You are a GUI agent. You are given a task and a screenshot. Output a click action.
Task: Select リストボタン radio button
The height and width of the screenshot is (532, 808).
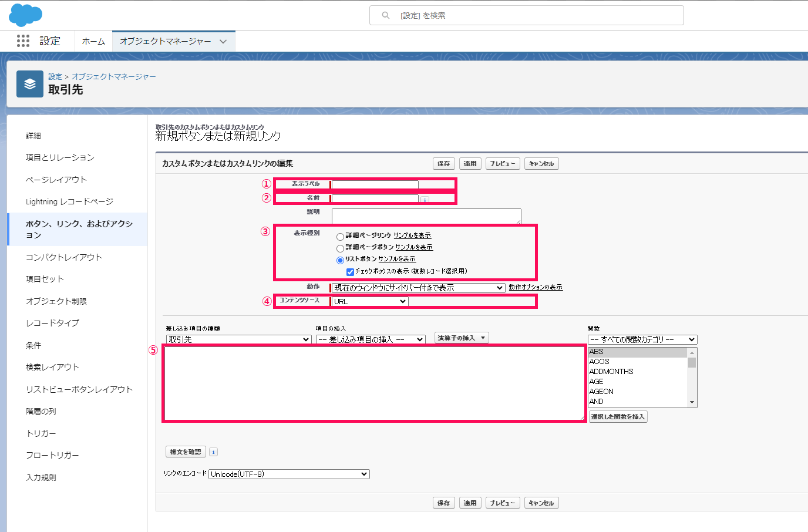click(x=340, y=260)
